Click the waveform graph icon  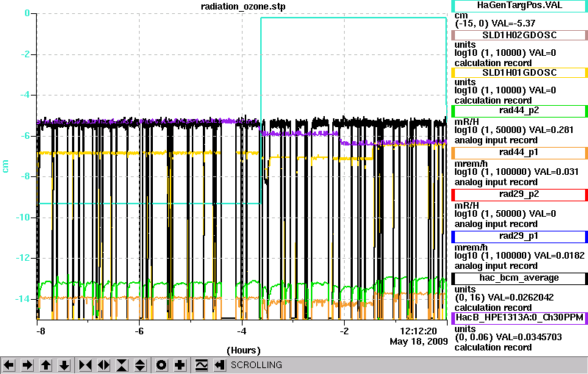[201, 365]
